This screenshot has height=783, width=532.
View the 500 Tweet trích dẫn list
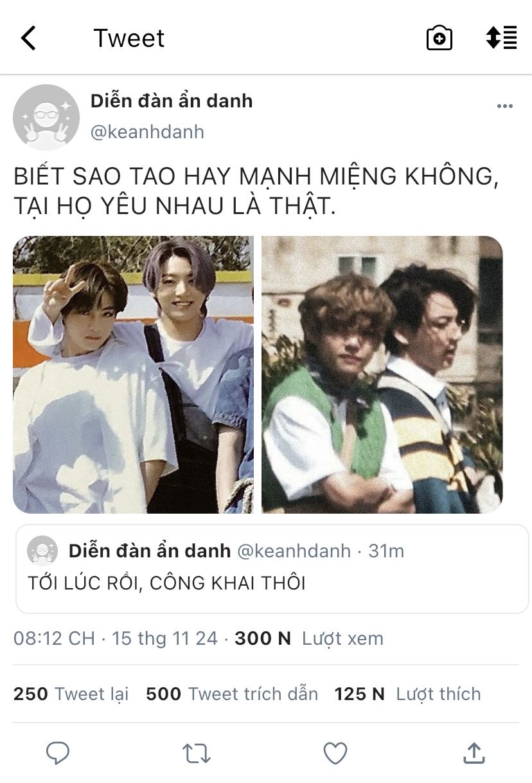click(232, 694)
